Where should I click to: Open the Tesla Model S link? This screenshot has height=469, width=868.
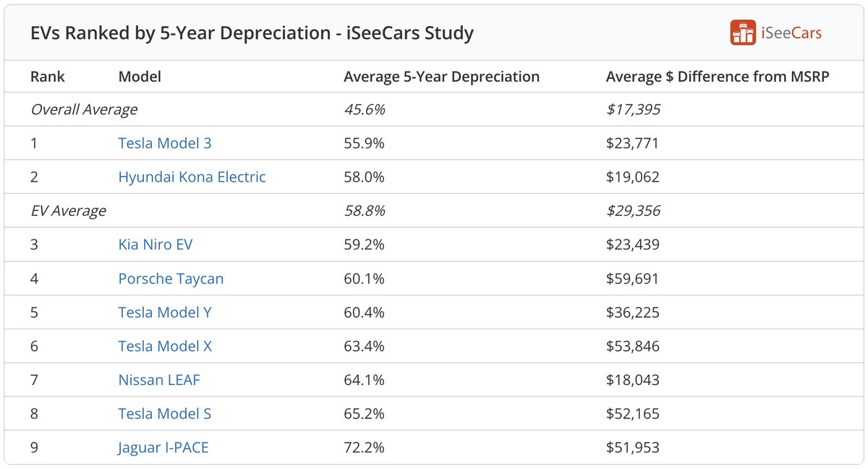pos(165,414)
